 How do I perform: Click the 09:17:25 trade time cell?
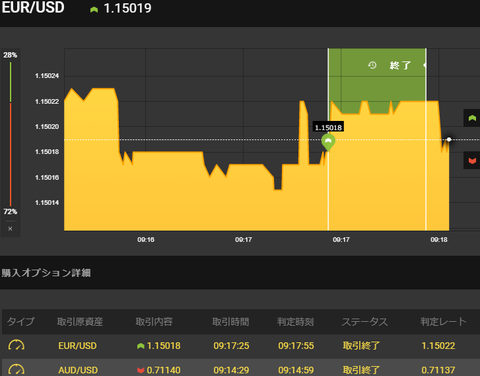(231, 346)
